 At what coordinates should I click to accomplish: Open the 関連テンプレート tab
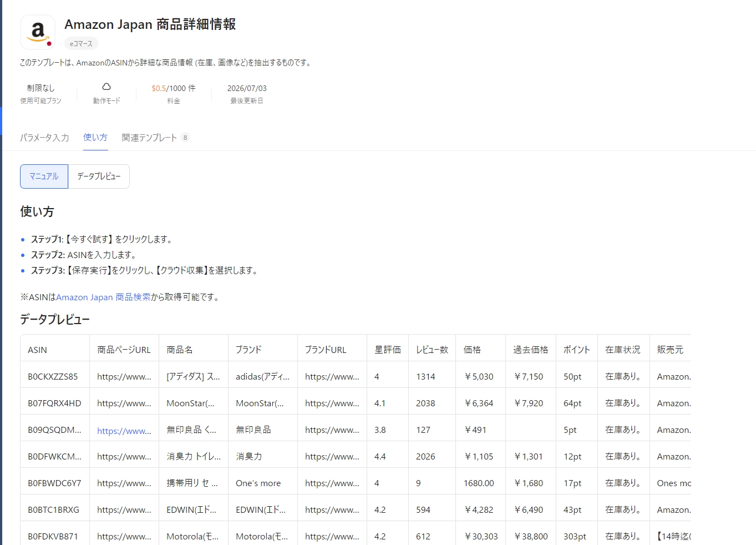(155, 138)
